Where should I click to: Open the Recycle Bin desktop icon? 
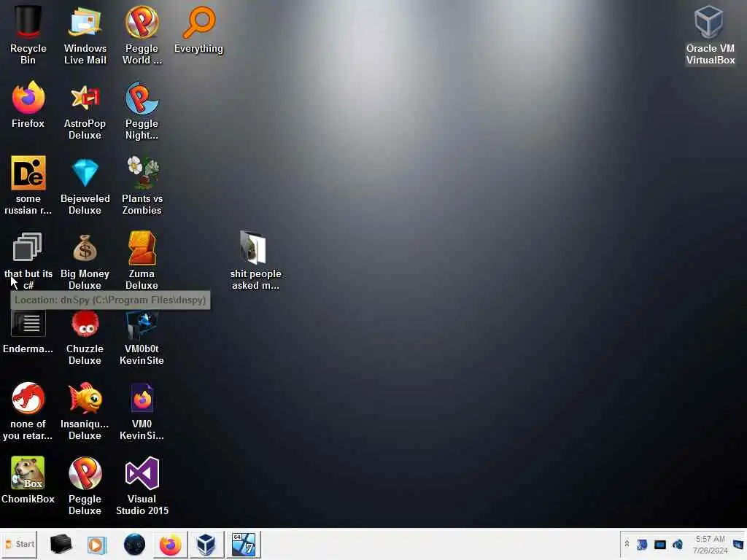(28, 34)
